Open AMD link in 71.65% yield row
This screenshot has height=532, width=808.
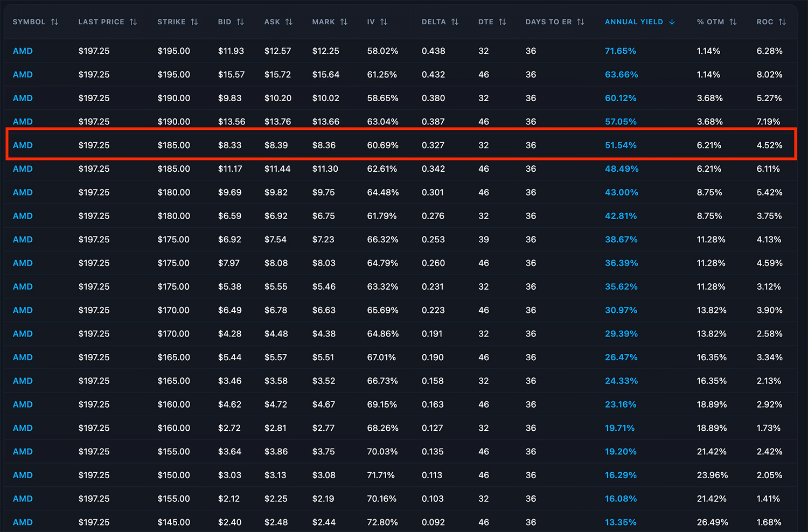(x=23, y=51)
